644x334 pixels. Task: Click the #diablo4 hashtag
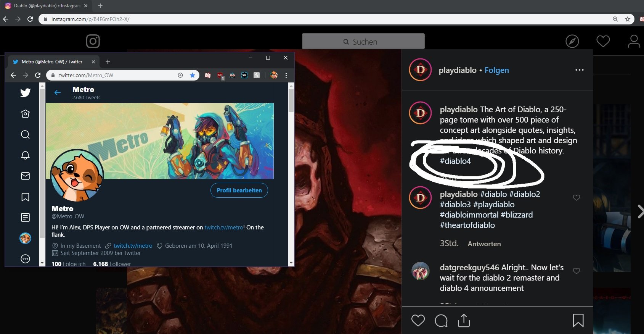tap(455, 161)
